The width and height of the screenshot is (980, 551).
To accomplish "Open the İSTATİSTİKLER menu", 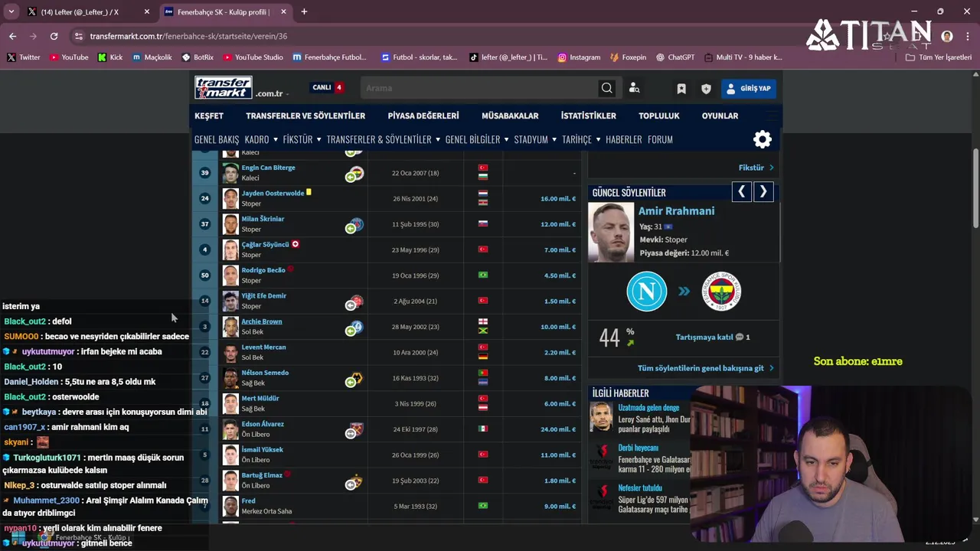I will click(x=588, y=116).
